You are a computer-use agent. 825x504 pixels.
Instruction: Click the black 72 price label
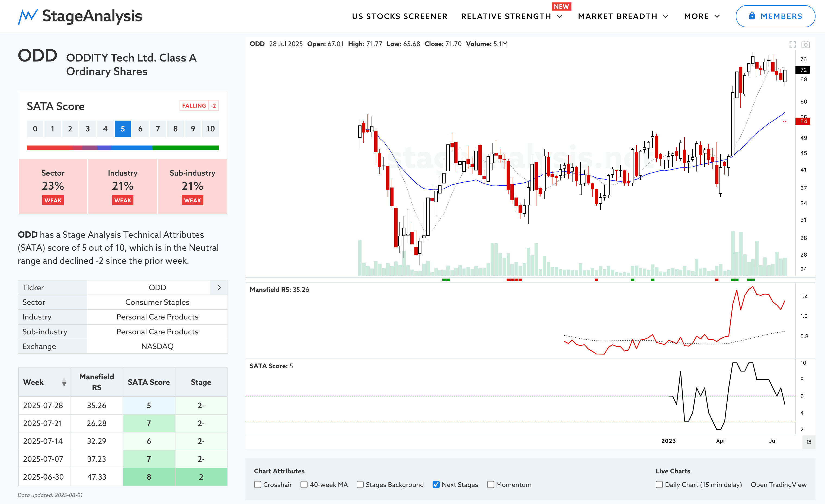803,70
